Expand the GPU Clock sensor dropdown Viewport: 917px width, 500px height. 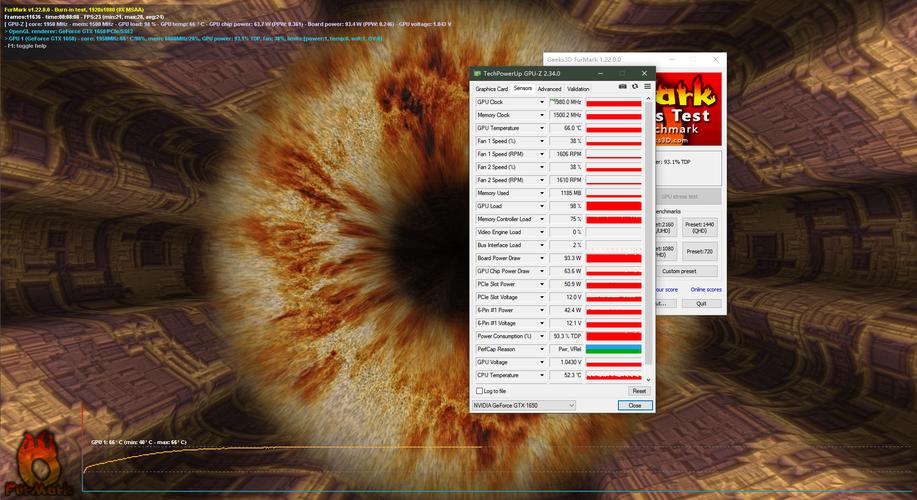(542, 102)
